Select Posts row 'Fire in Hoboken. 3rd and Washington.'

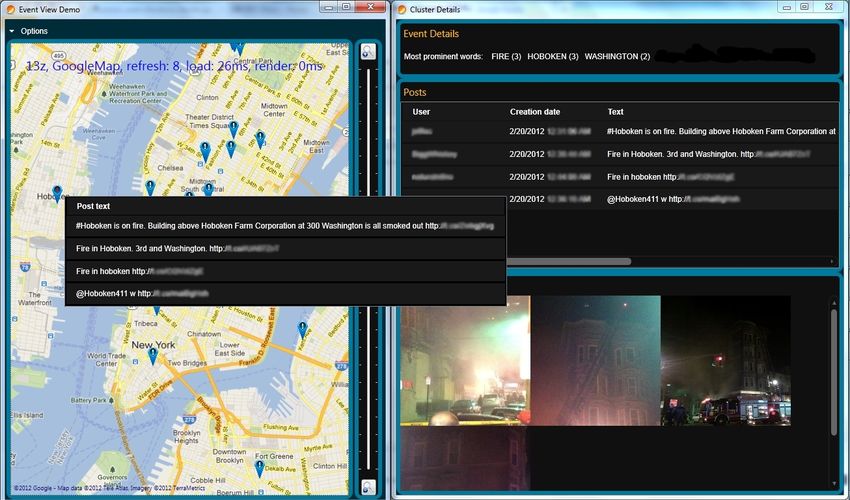tap(620, 154)
